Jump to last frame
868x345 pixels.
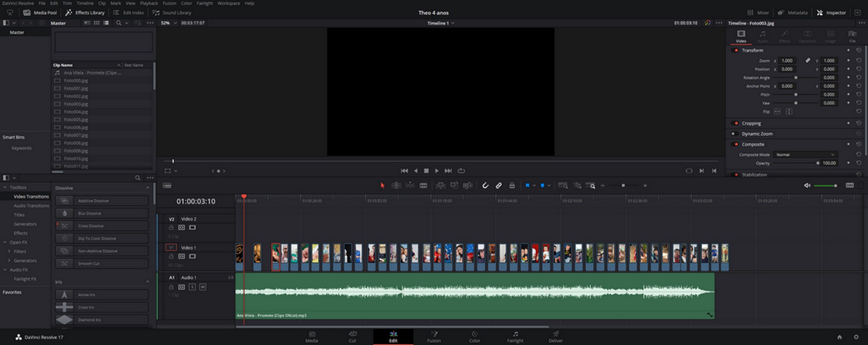pos(448,171)
